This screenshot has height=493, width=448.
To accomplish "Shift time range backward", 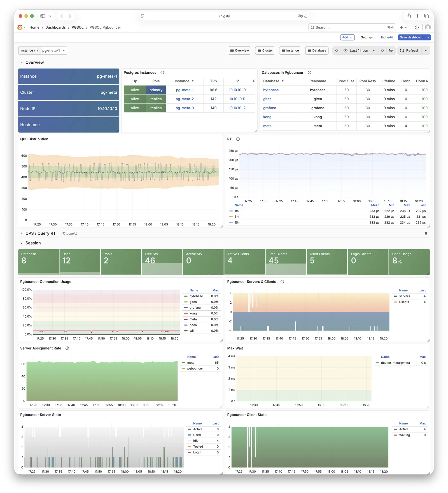I will pos(337,51).
